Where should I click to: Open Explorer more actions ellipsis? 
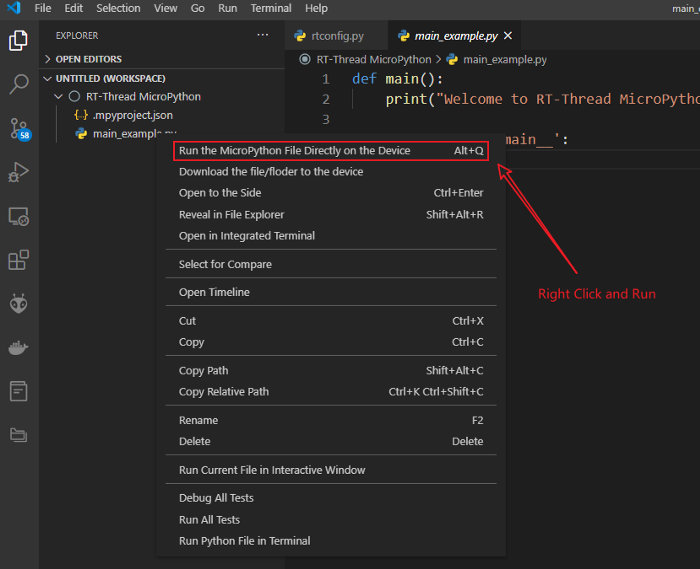[262, 35]
